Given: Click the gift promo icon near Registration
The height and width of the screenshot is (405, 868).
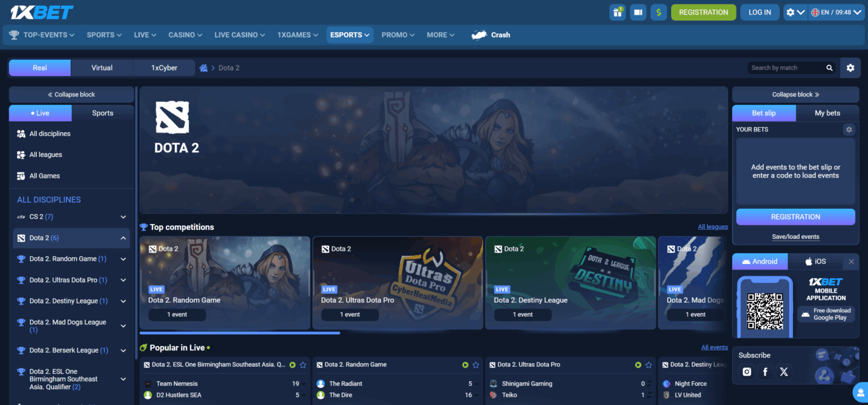Looking at the screenshot, I should click(x=617, y=11).
